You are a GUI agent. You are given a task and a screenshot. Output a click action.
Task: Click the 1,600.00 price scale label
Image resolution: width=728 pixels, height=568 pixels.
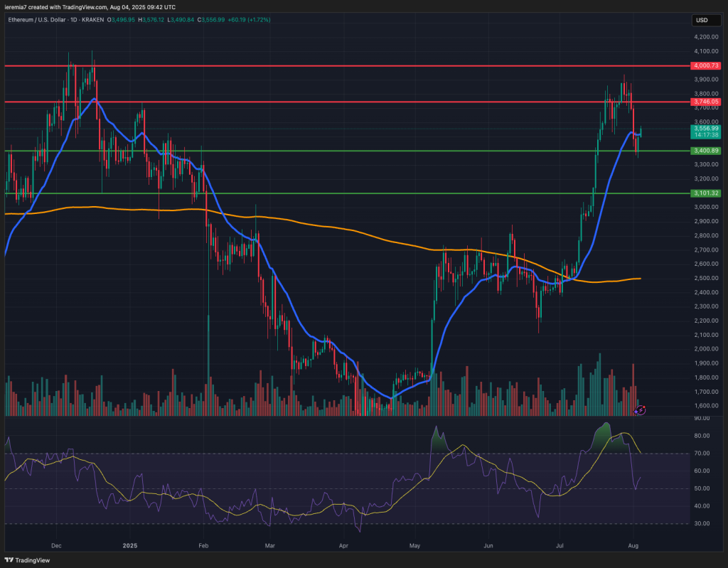point(706,406)
